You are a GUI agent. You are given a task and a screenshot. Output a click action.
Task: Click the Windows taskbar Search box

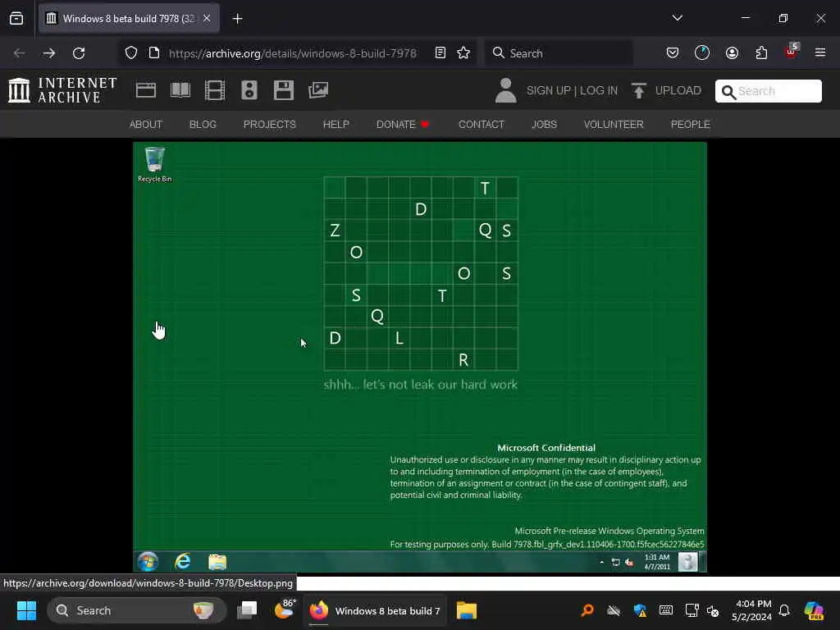point(137,610)
